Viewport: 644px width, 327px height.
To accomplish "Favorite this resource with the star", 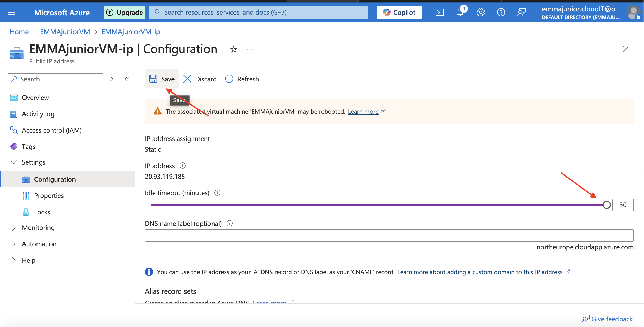I will pyautogui.click(x=233, y=49).
